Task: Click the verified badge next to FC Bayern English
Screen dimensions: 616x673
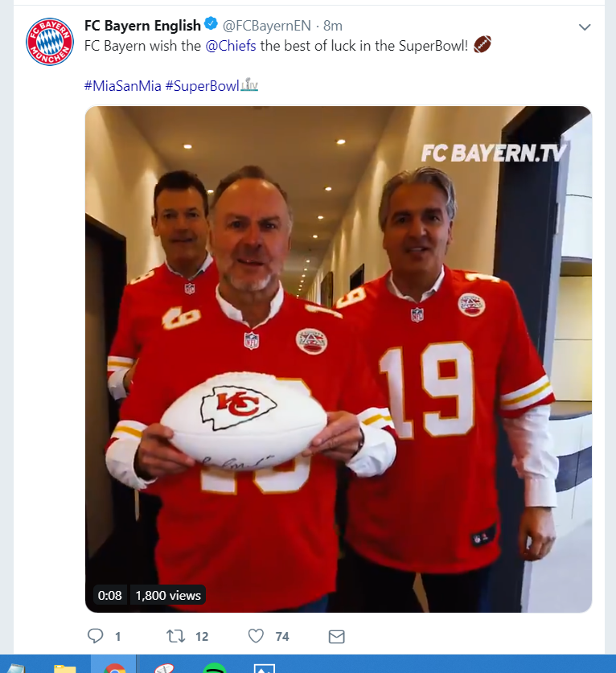Action: [211, 23]
